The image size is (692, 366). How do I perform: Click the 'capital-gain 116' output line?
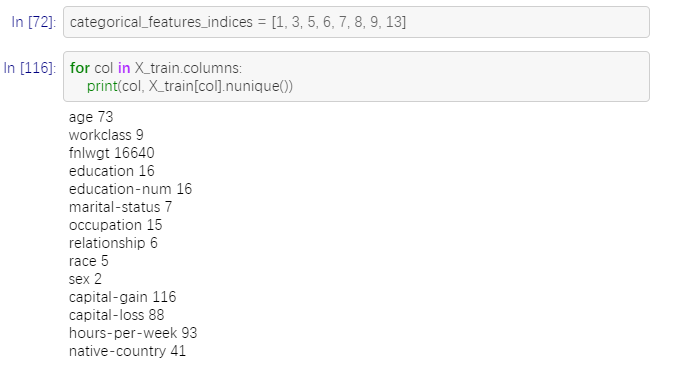pos(122,297)
